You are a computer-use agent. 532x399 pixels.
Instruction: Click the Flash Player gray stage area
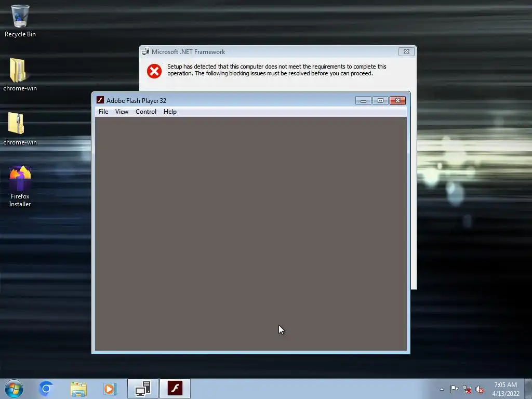(251, 234)
